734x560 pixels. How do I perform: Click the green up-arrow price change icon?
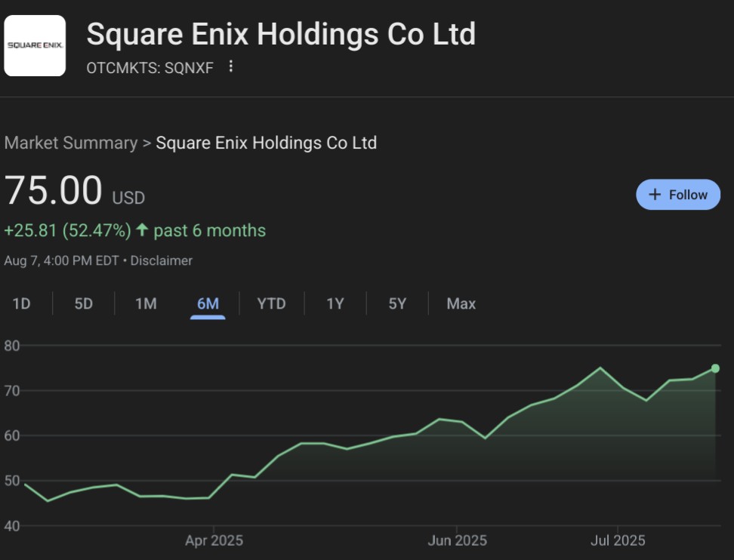(x=142, y=229)
